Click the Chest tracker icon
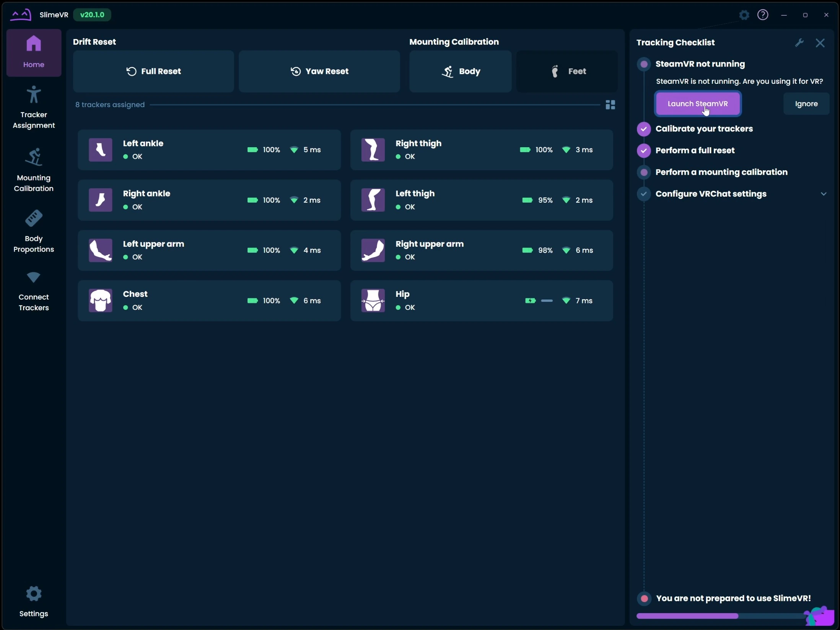This screenshot has width=840, height=630. point(101,301)
